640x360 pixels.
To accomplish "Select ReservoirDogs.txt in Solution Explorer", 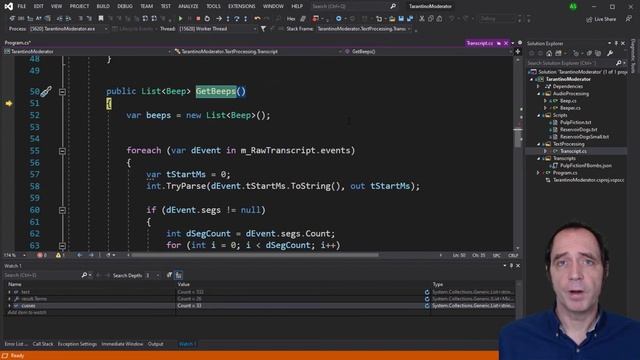I will 578,130.
